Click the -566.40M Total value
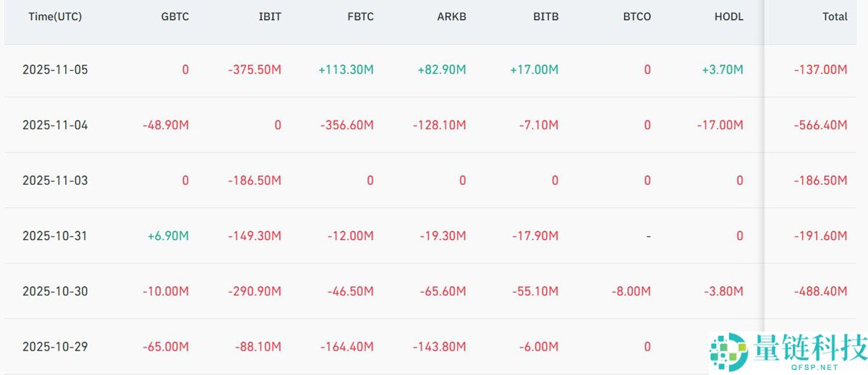868x375 pixels. point(820,125)
